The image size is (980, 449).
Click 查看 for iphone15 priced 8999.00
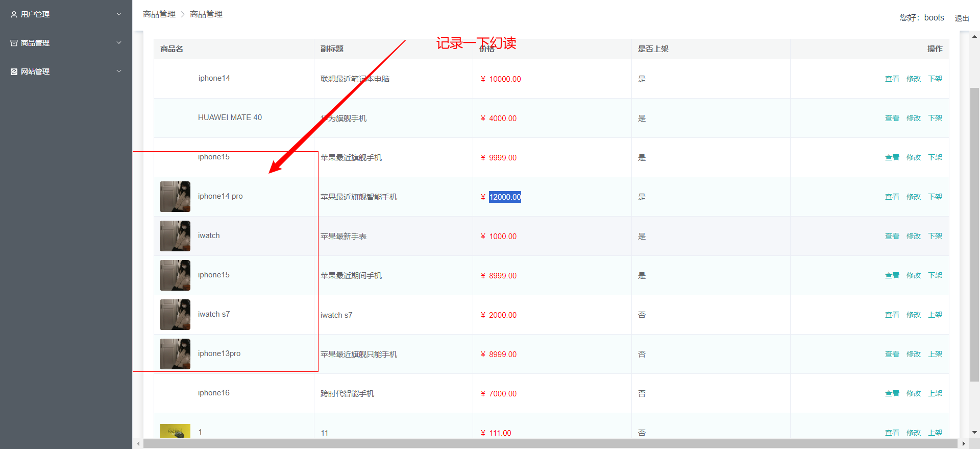892,275
